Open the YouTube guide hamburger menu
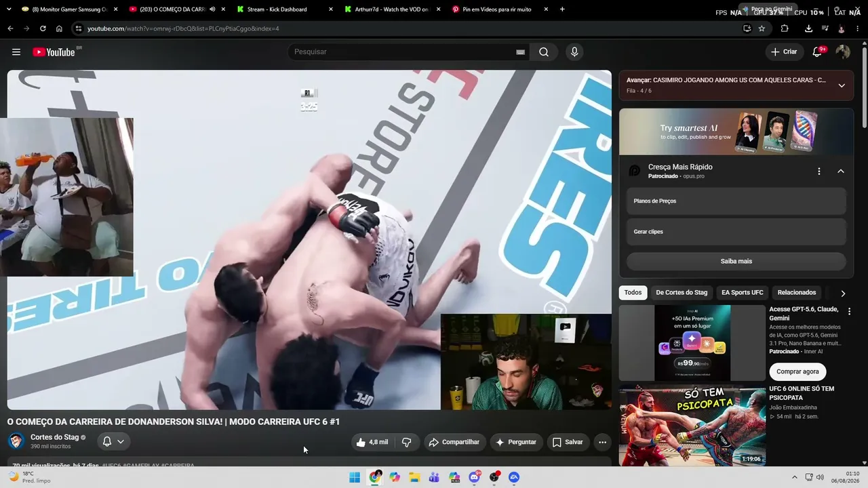 16,52
